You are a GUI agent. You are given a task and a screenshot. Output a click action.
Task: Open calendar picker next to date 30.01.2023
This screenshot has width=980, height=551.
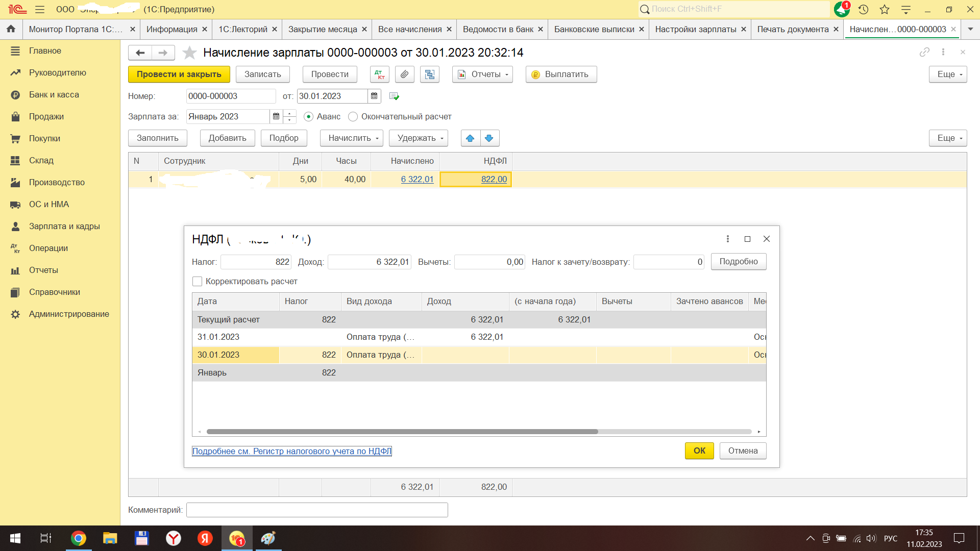[x=374, y=96]
